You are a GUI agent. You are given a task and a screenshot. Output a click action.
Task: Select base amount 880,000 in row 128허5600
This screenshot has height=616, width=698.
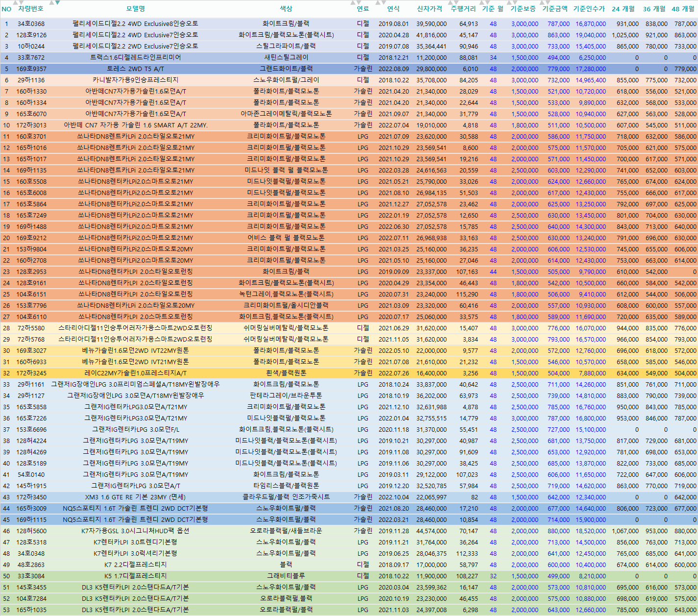pyautogui.click(x=558, y=531)
